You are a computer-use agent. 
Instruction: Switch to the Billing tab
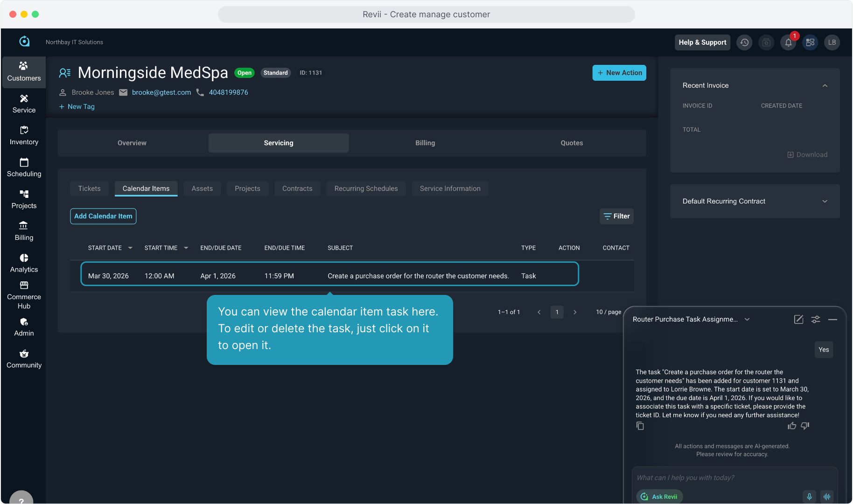click(425, 143)
